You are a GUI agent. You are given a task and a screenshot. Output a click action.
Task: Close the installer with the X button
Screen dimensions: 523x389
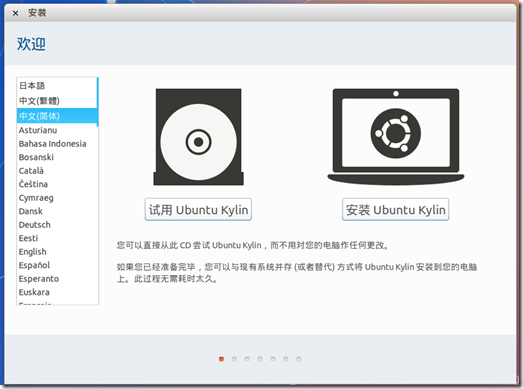coord(15,13)
